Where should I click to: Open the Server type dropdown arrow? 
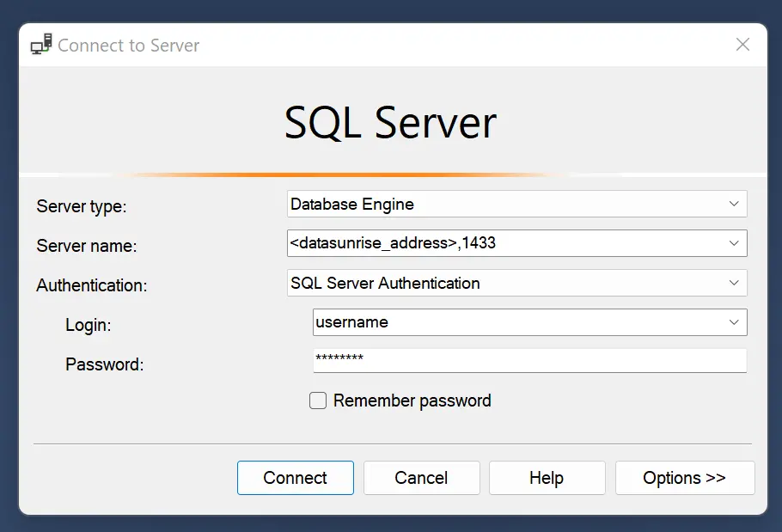coord(733,204)
